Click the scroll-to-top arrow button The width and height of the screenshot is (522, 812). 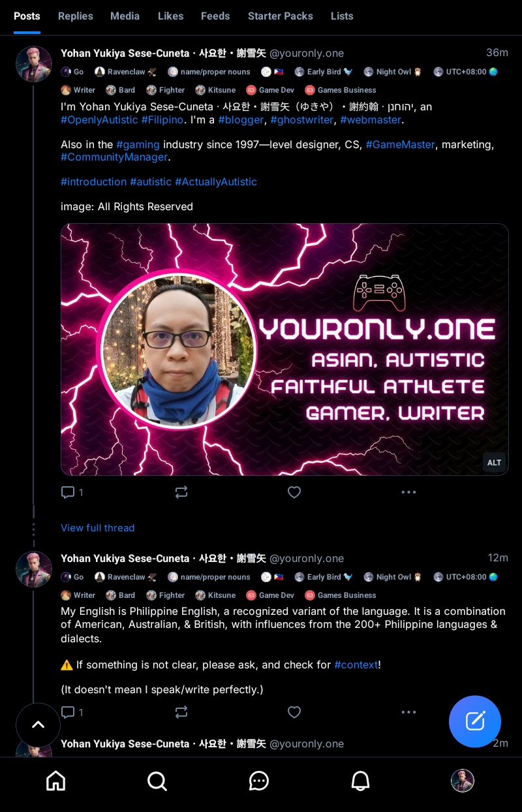[38, 725]
